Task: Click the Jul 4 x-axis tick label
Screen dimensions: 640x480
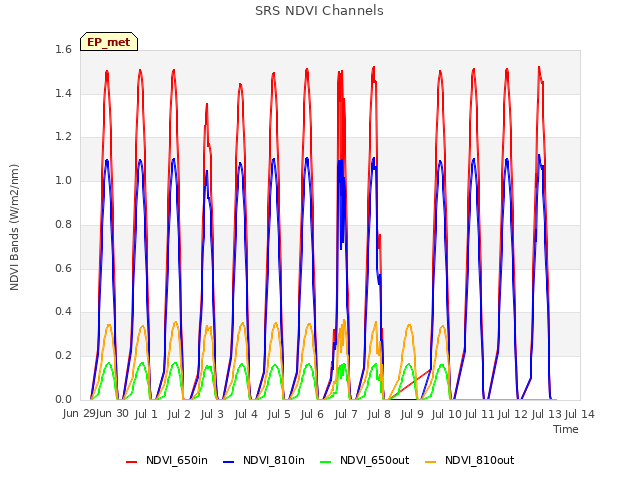Action: point(246,414)
